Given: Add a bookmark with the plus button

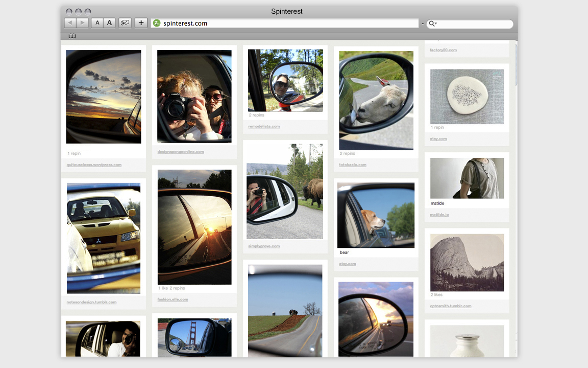Looking at the screenshot, I should [141, 23].
